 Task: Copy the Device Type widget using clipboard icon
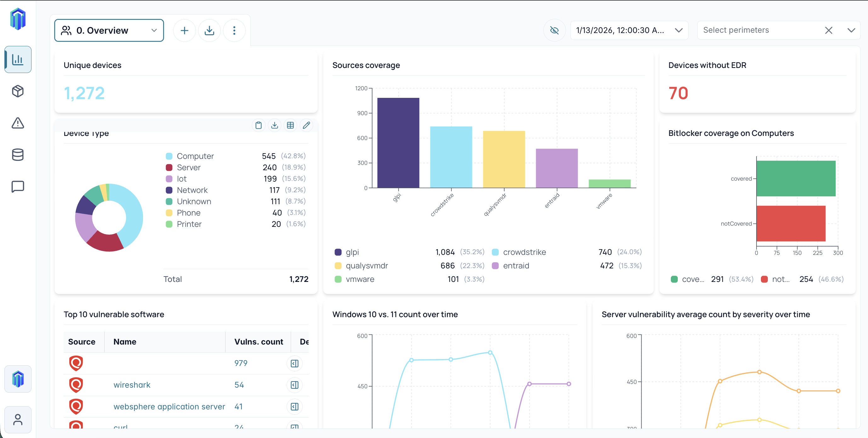click(259, 125)
